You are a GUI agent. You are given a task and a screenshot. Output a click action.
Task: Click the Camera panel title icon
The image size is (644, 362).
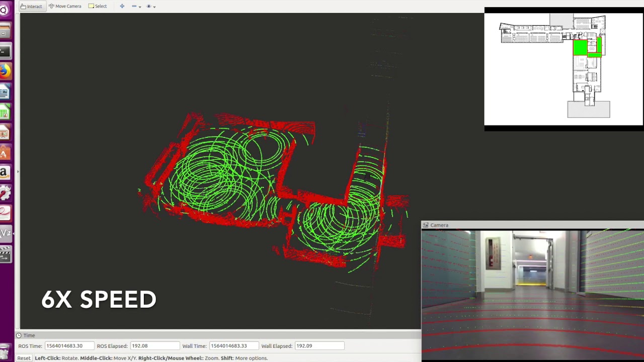point(426,225)
